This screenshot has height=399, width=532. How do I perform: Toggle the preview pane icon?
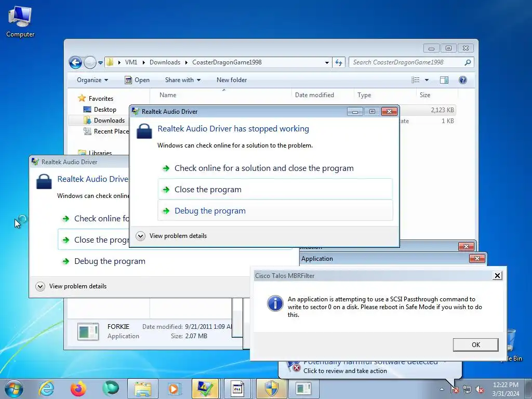(x=444, y=80)
